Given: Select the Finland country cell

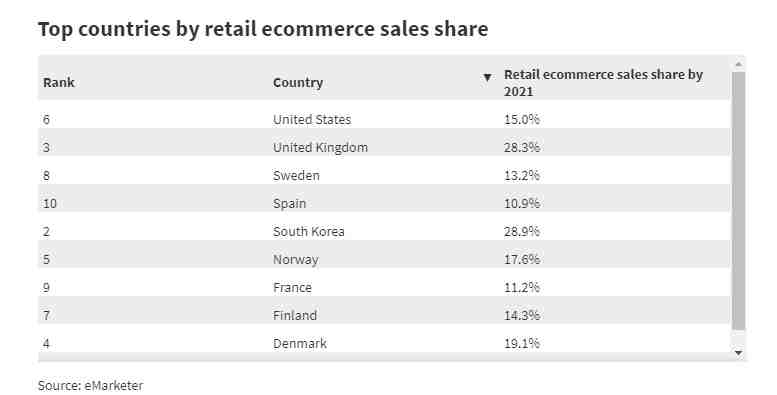Looking at the screenshot, I should (295, 316).
